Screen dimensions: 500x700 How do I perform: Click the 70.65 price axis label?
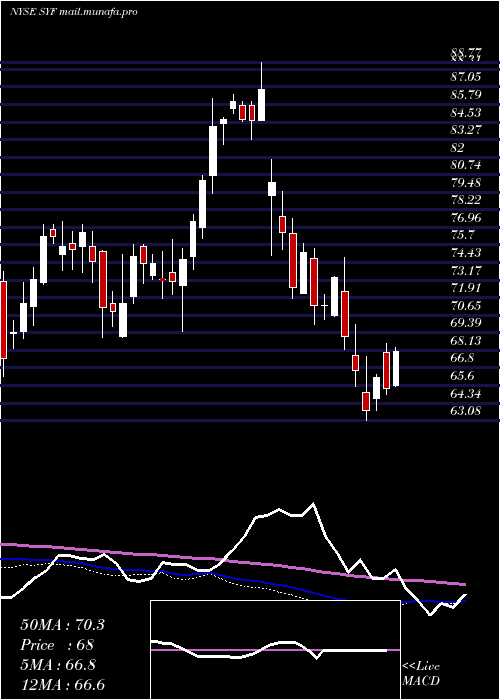pos(466,306)
